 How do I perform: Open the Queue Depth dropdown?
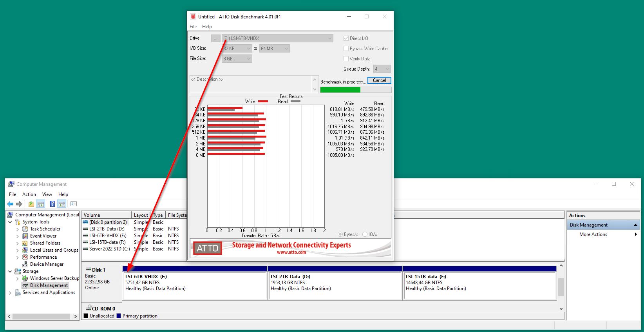click(382, 69)
